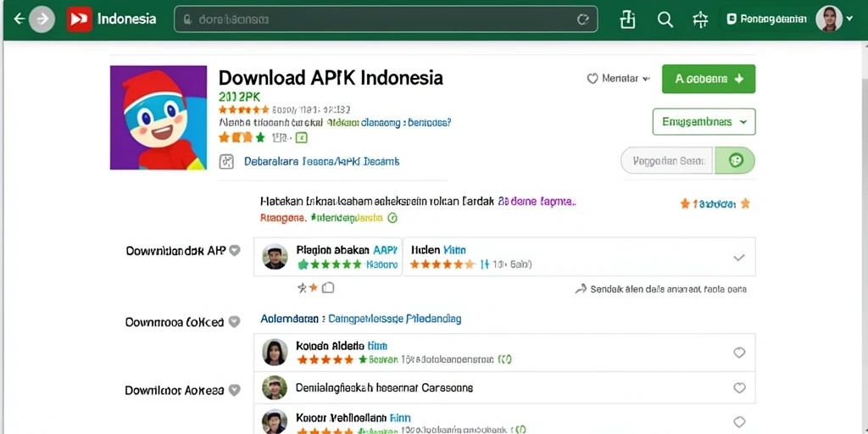The height and width of the screenshot is (434, 868).
Task: Click the green round button beside Veggarian field
Action: tap(735, 161)
